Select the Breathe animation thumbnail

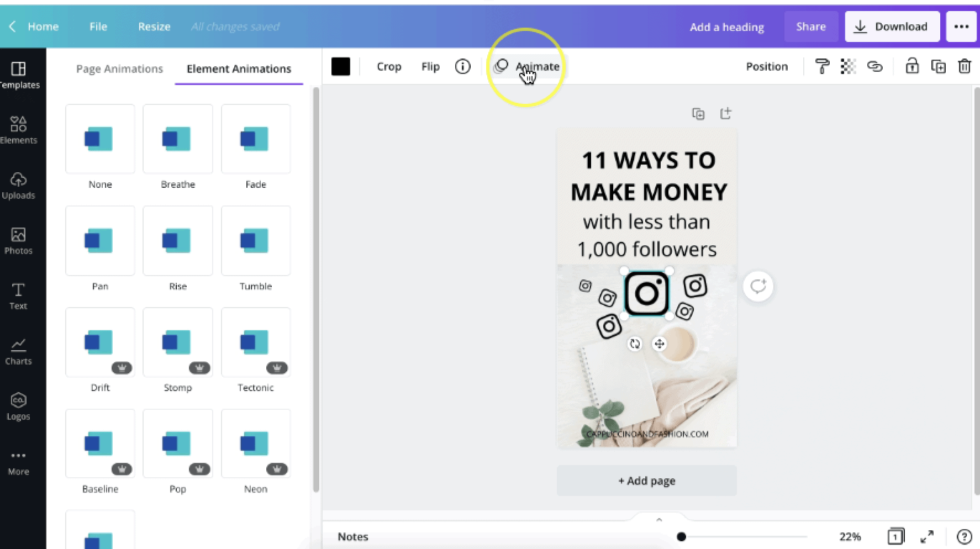click(178, 139)
